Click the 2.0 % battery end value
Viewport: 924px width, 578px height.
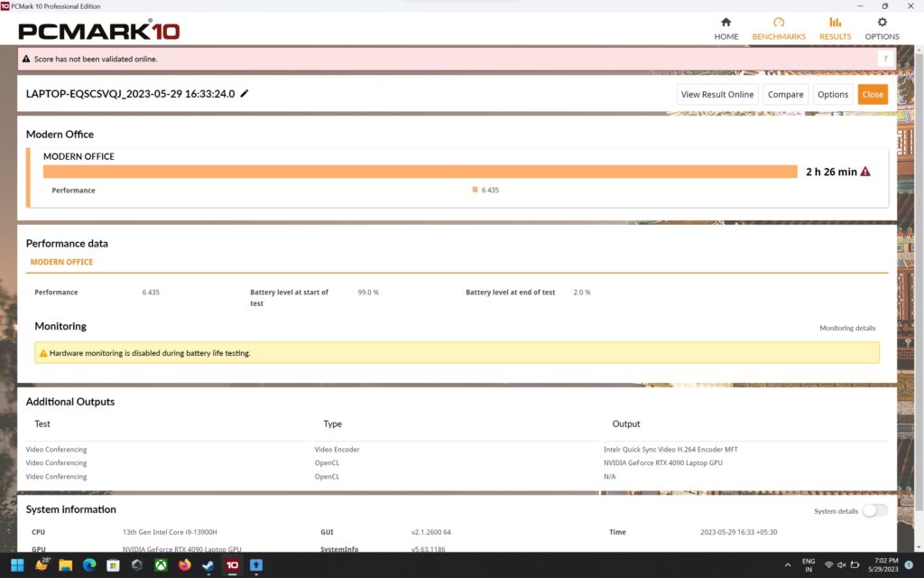(582, 293)
